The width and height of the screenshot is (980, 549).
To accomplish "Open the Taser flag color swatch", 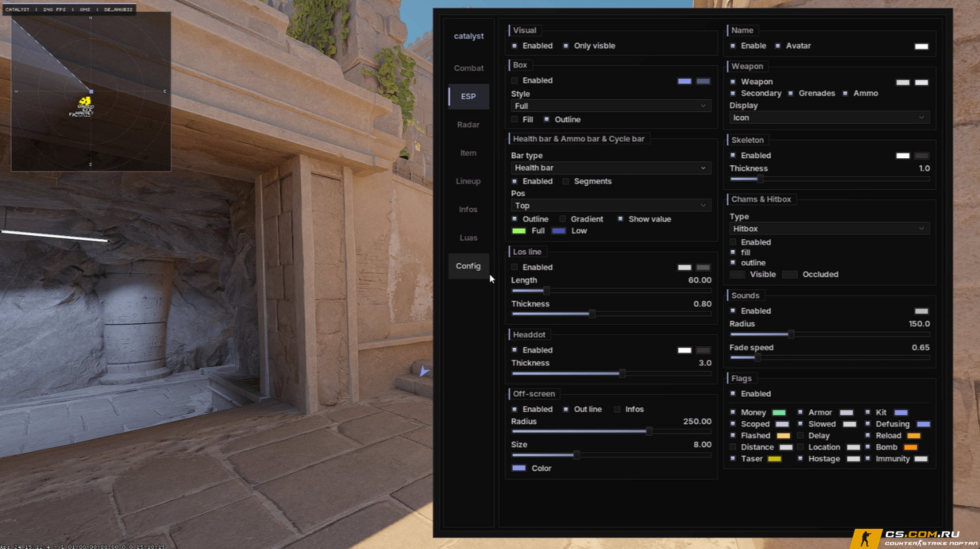I will tap(775, 459).
